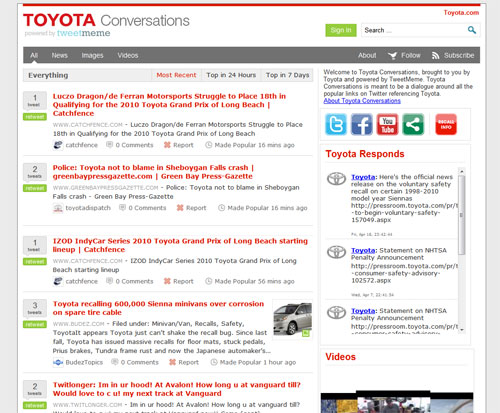Viewport: 500px width, 413px height.
Task: Click the 3 tweets count box
Action: coord(35,308)
